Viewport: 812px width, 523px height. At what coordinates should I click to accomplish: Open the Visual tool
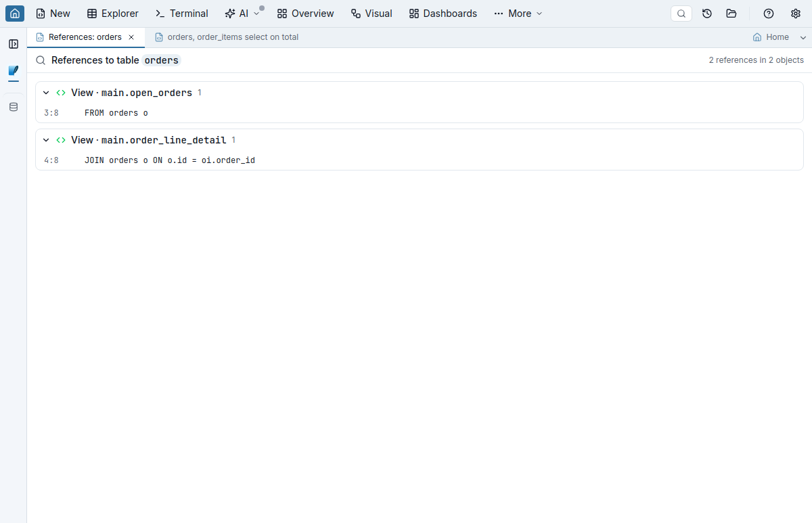pyautogui.click(x=371, y=14)
